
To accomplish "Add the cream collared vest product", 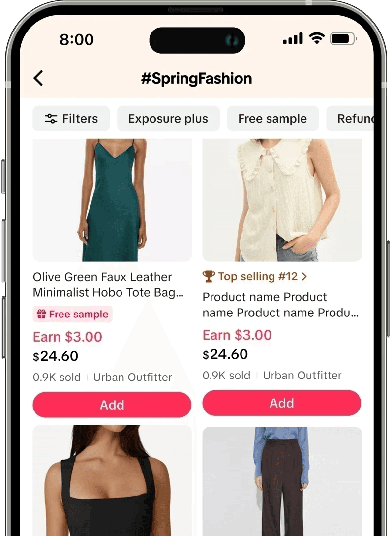I will 282,403.
